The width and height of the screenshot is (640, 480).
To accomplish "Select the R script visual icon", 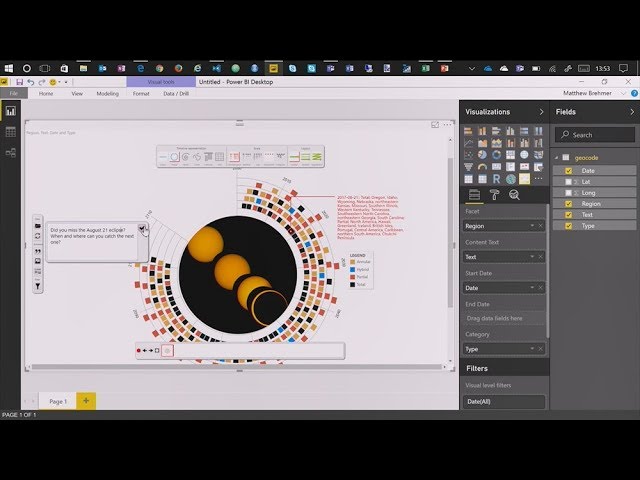I will click(496, 179).
